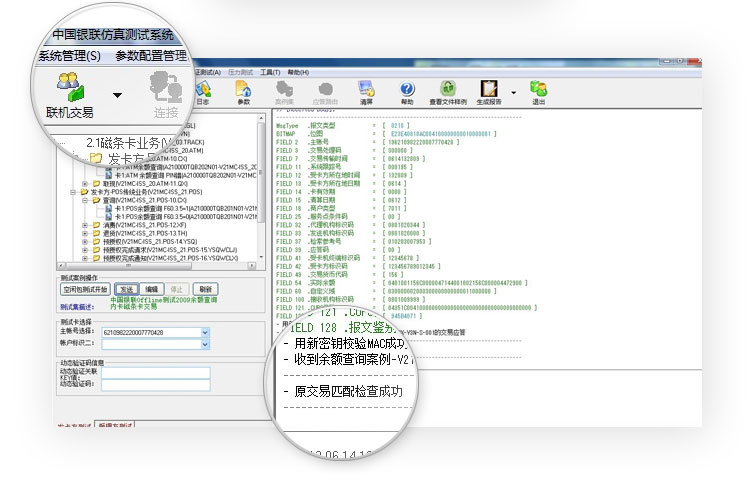Select test case 卡1:POS余额查询 F60.3.5=1
Image resolution: width=753 pixels, height=491 pixels.
click(186, 209)
